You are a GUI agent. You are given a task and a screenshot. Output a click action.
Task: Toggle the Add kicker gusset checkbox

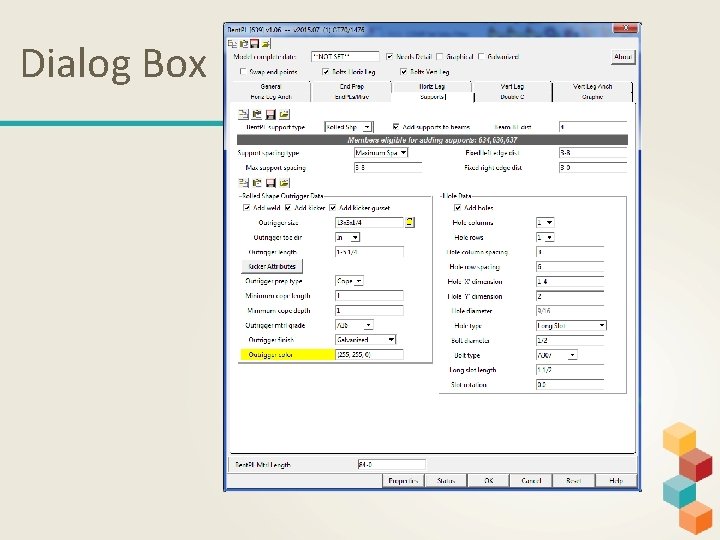333,208
